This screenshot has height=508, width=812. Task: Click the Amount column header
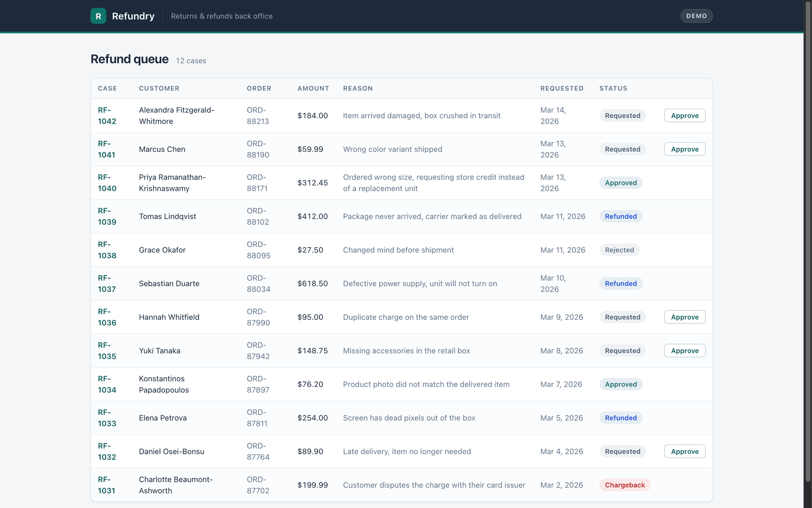tap(313, 88)
